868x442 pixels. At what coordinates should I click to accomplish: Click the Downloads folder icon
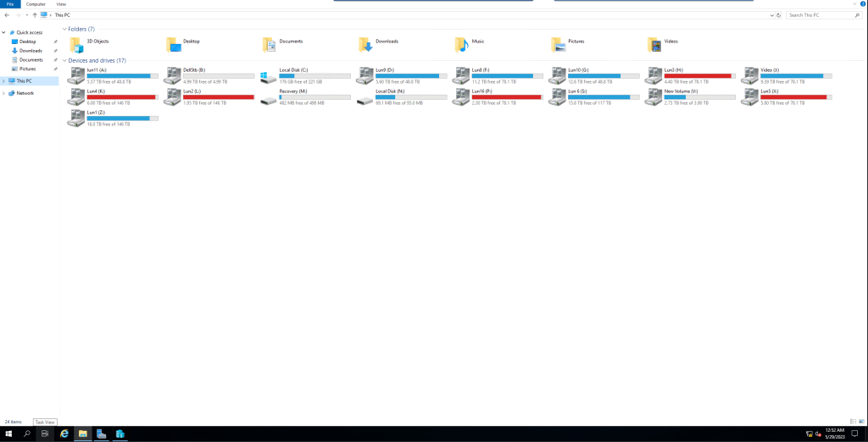(x=365, y=45)
